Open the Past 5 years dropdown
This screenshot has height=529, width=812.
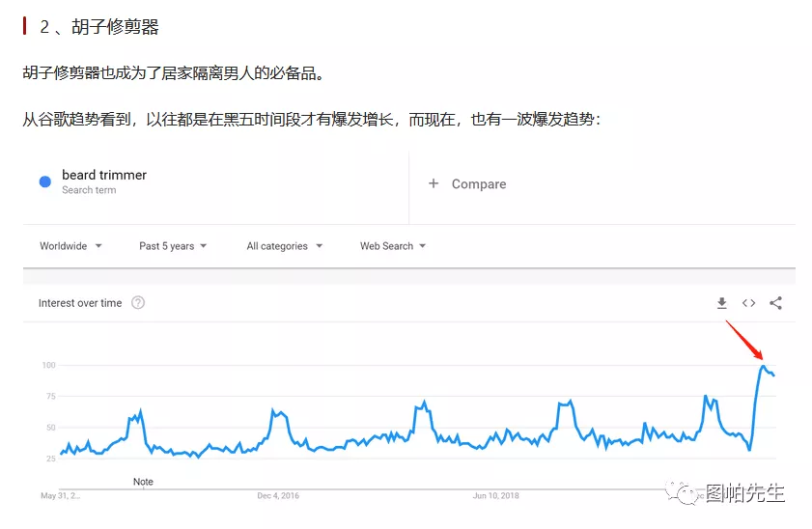pos(173,246)
